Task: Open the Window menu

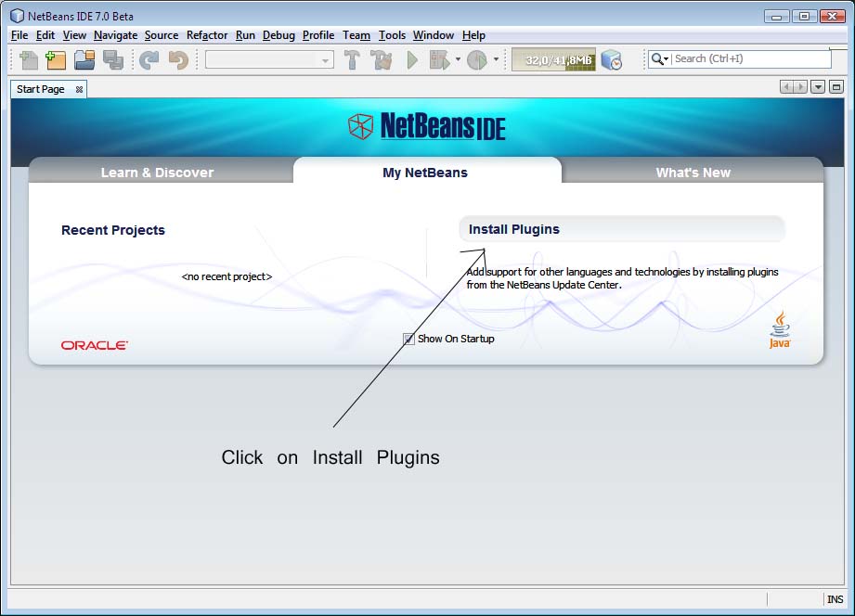Action: point(433,35)
